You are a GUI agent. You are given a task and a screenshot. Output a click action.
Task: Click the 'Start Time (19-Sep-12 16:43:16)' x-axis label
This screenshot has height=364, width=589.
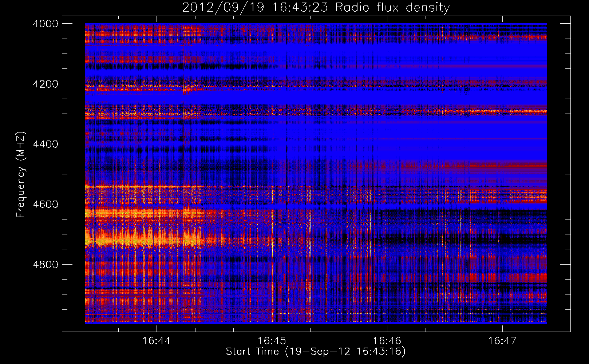tap(316, 352)
